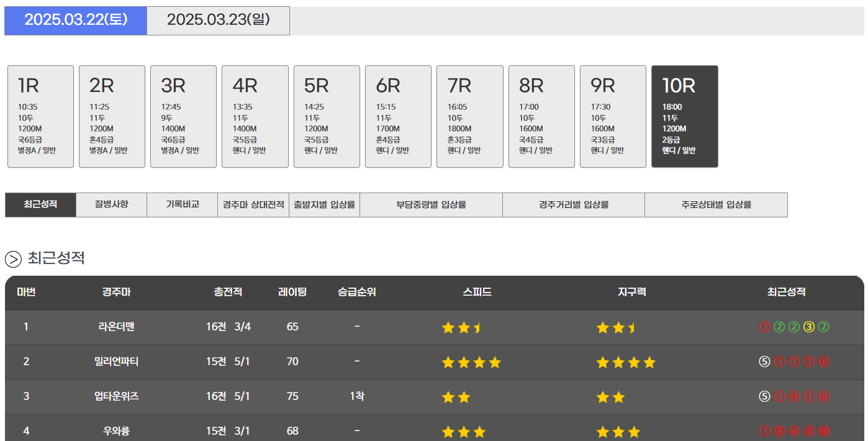Screen dimensions: 868x441
Task: Choose the 7R 1800M race card
Action: coord(469,116)
